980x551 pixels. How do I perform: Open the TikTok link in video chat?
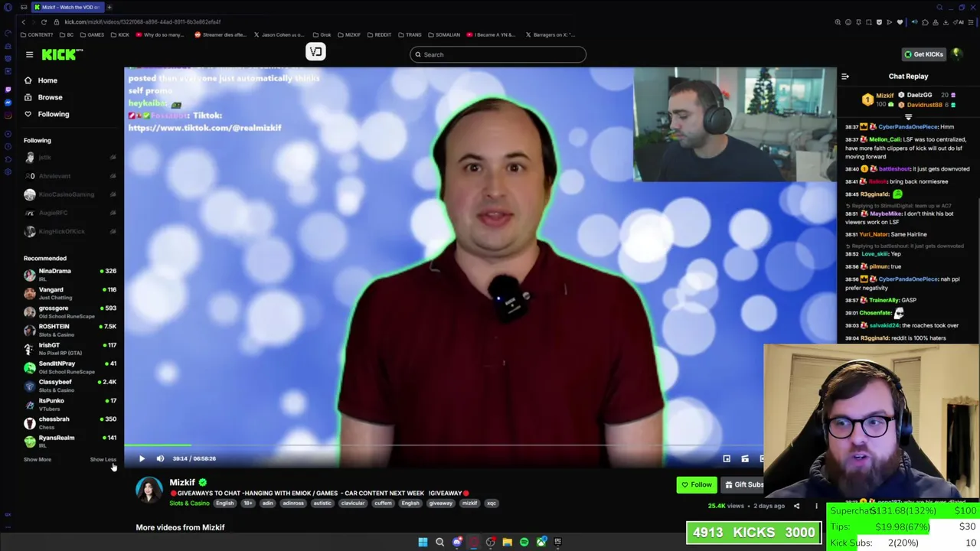point(204,128)
